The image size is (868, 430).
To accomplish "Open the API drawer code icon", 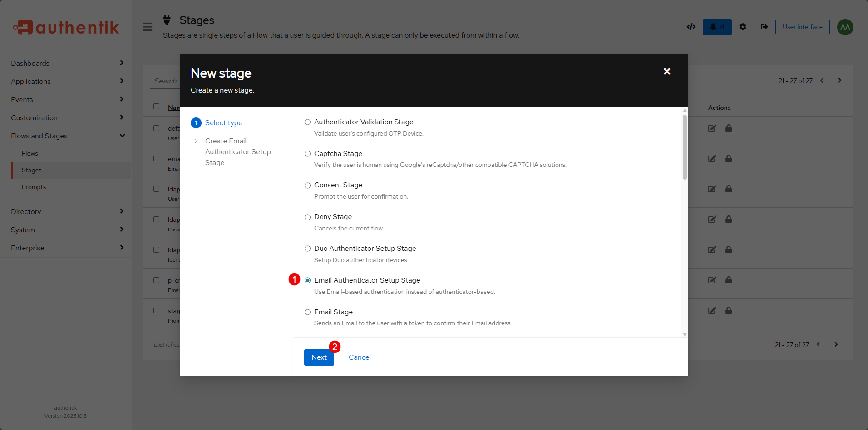I will 691,27.
